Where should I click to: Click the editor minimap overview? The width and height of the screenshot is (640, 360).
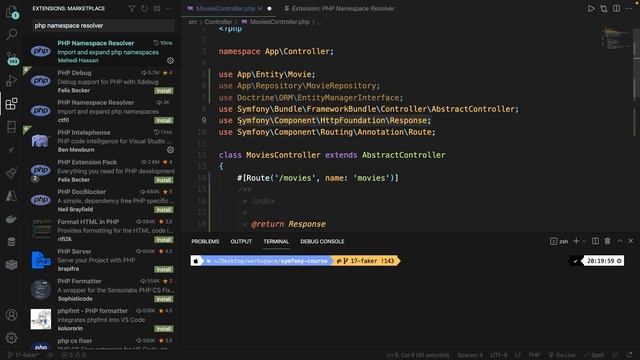617,40
